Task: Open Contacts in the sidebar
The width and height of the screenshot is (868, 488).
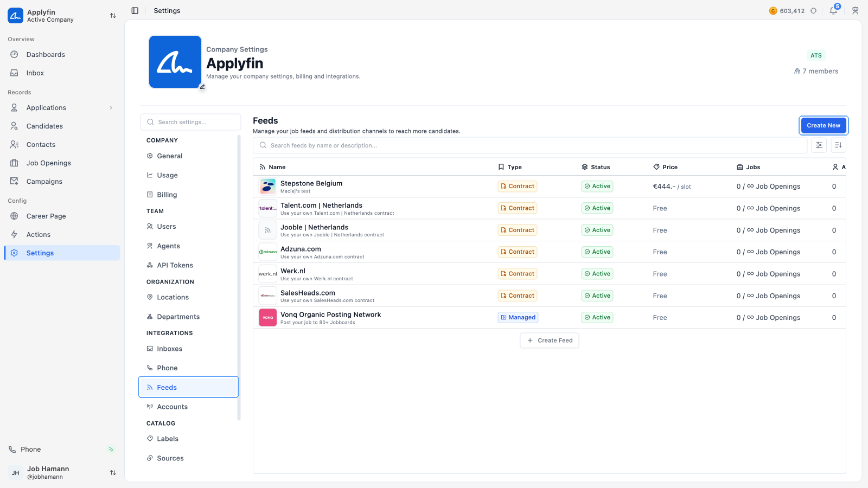Action: pyautogui.click(x=62, y=145)
